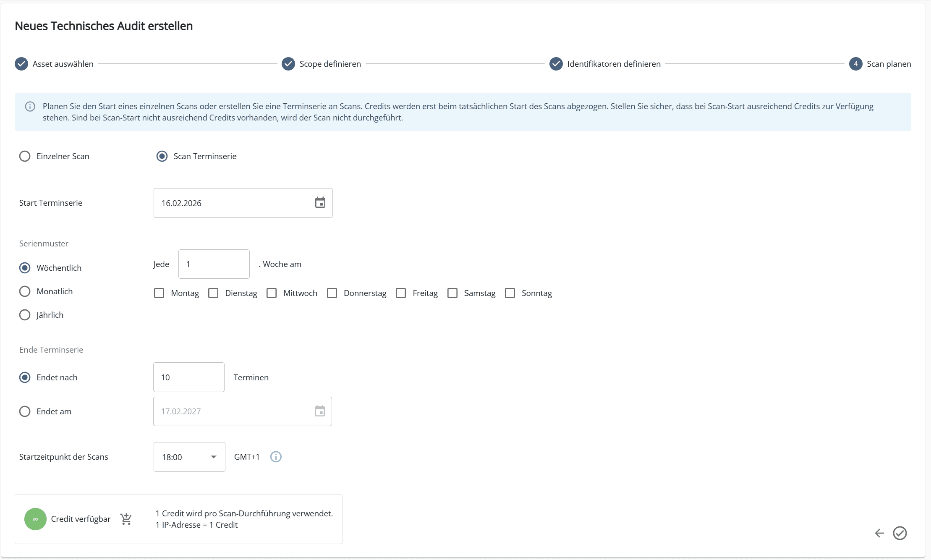Click the green infinity credit badge

[x=35, y=519]
